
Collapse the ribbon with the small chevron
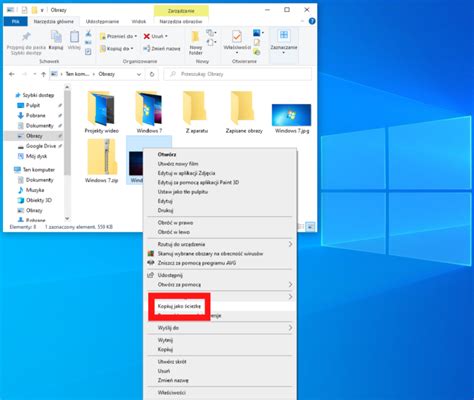[x=302, y=21]
